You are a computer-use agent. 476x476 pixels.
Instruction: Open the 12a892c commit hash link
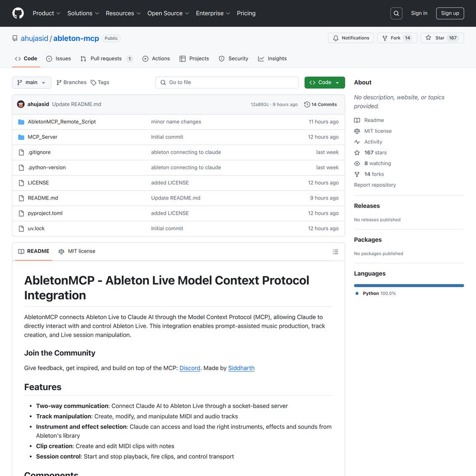click(x=259, y=104)
